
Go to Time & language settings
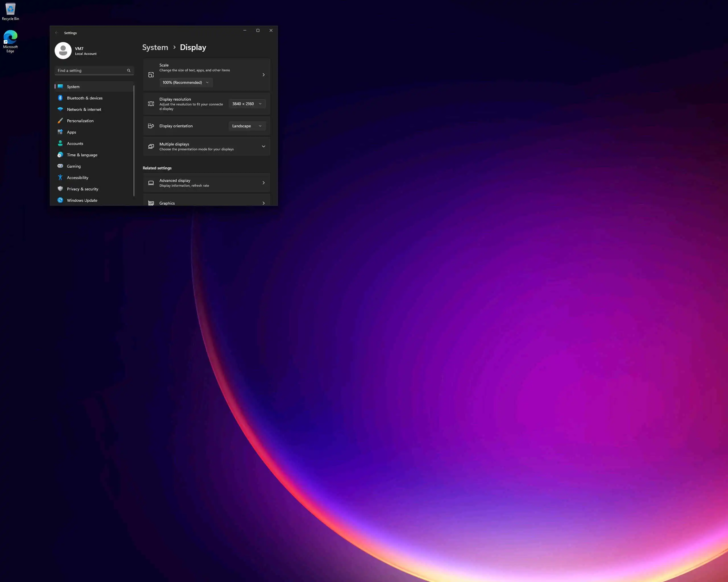(82, 155)
